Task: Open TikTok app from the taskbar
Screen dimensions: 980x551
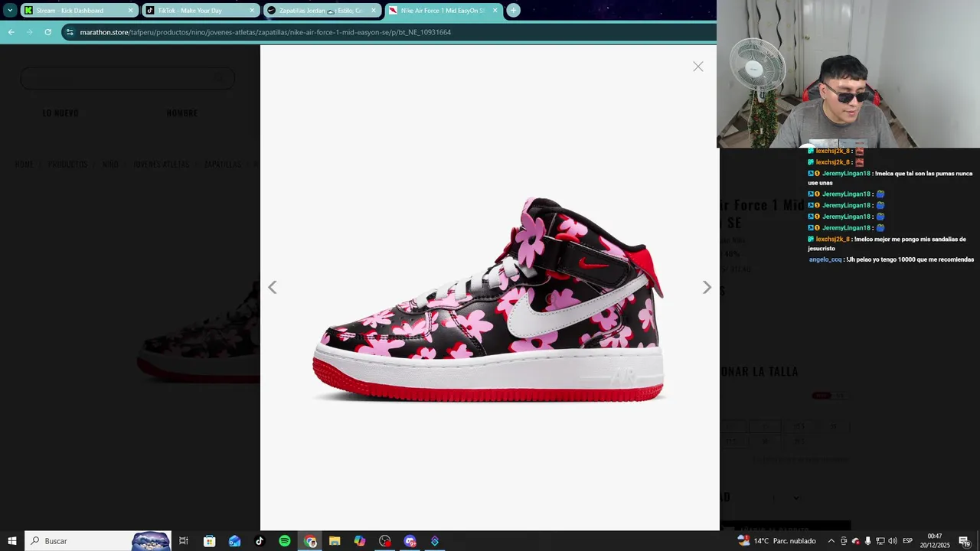Action: point(260,541)
